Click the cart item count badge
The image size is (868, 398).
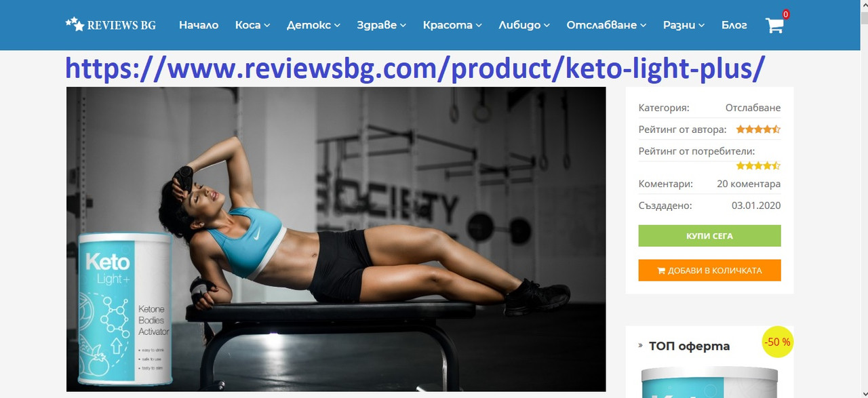(786, 14)
